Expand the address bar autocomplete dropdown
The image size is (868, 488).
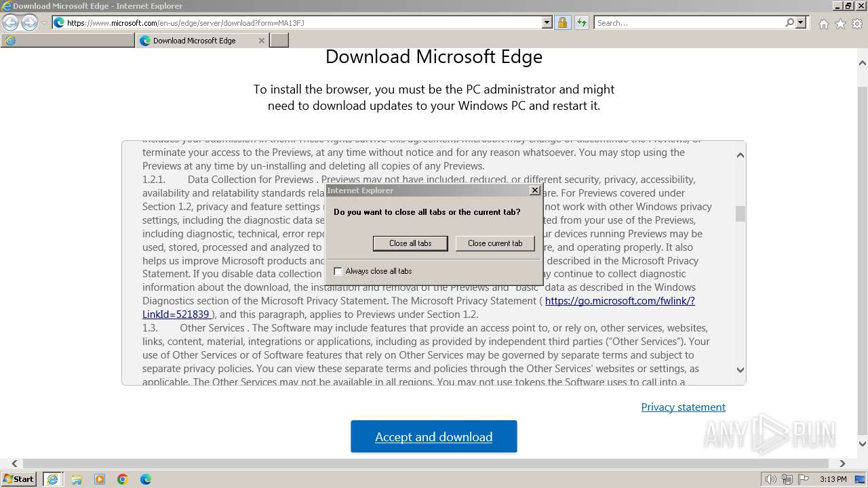point(547,22)
